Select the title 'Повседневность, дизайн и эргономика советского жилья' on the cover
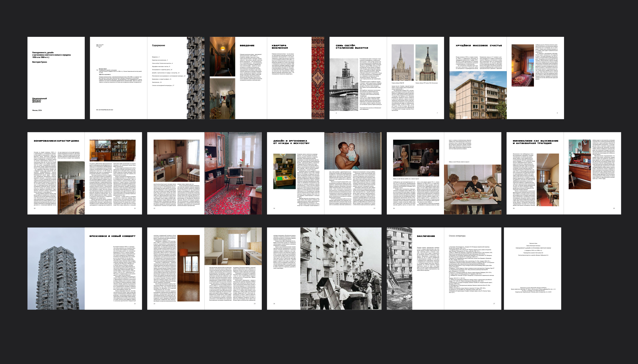The width and height of the screenshot is (638, 364). coord(51,55)
